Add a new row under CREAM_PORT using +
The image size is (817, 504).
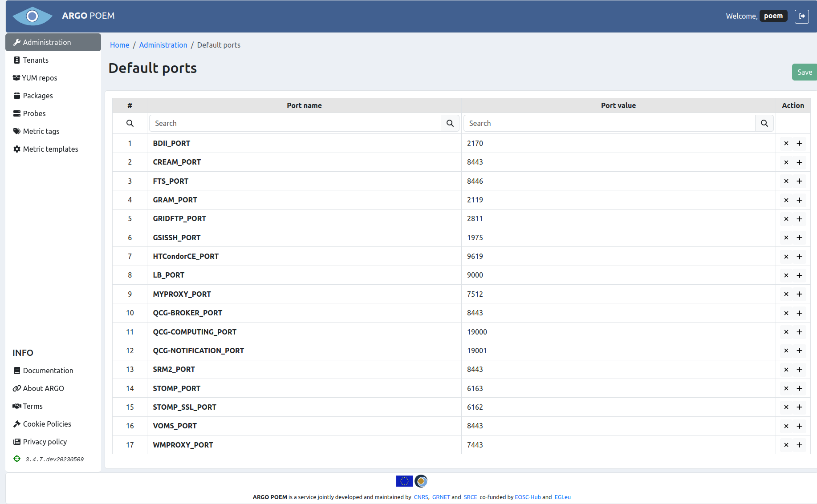click(x=799, y=162)
